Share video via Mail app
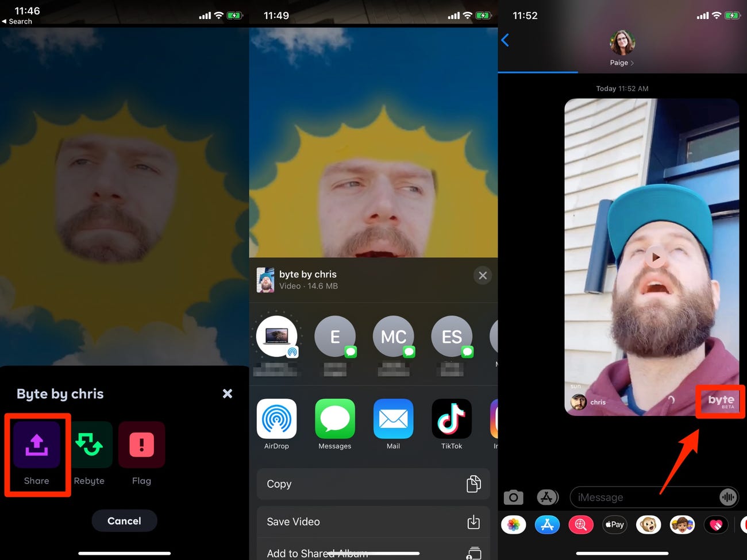Image resolution: width=747 pixels, height=560 pixels. pyautogui.click(x=393, y=419)
